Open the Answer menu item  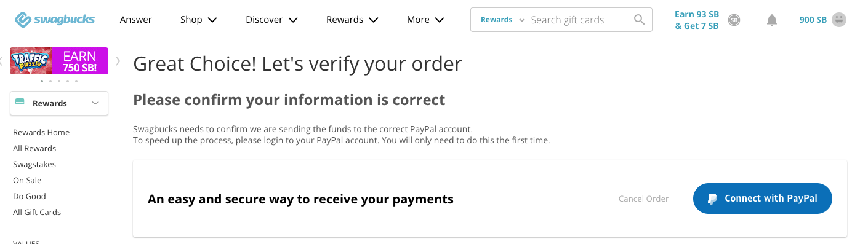(136, 20)
